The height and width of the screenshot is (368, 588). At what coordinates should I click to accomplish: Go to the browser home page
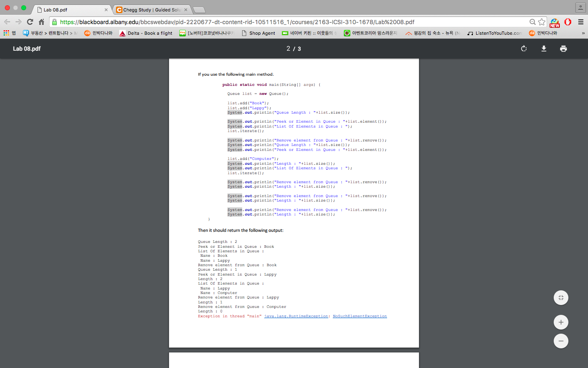click(41, 22)
